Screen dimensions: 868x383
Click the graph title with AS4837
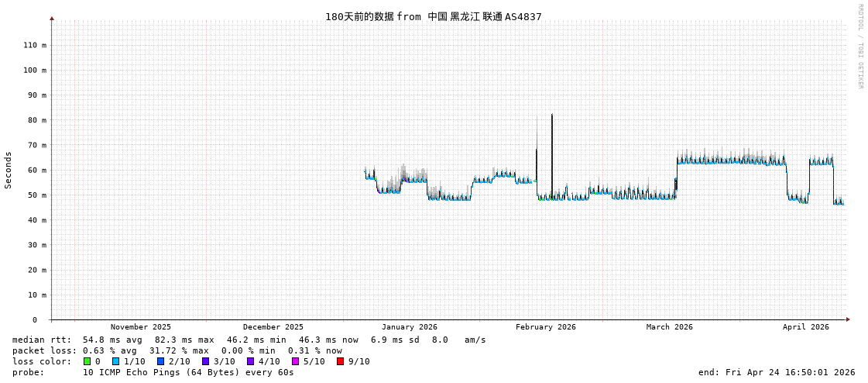[433, 16]
